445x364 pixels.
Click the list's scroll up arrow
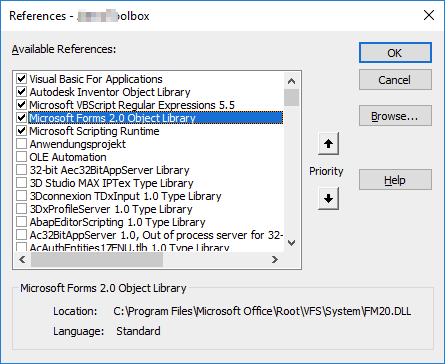coord(292,81)
